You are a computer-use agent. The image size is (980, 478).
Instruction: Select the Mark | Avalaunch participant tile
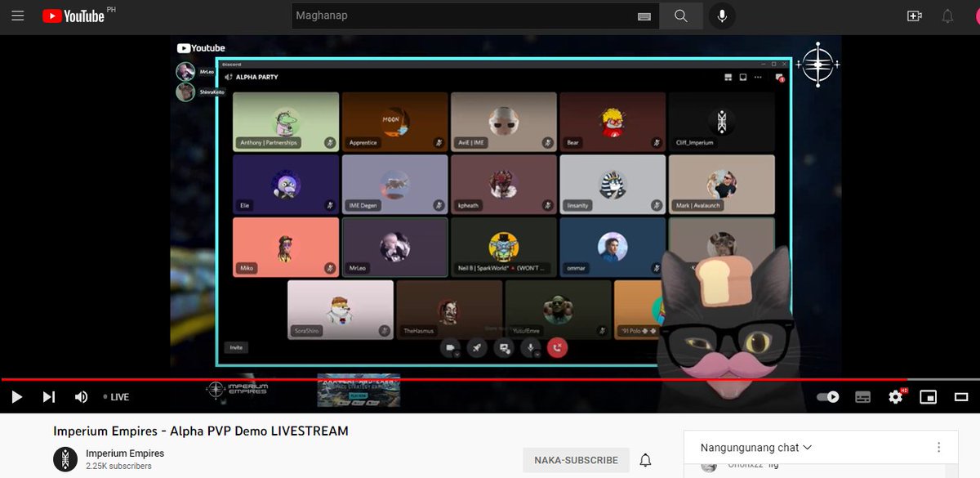pos(722,185)
